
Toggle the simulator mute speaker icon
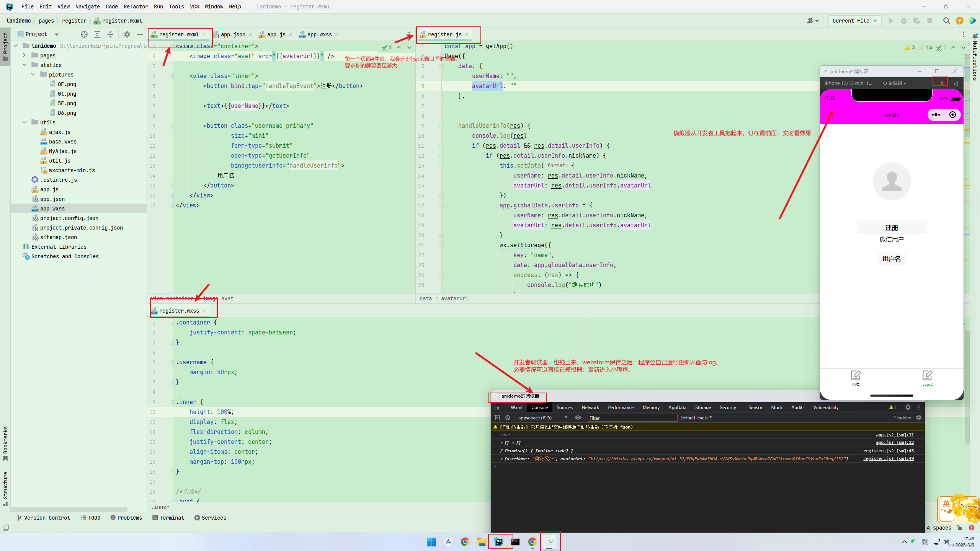click(956, 83)
